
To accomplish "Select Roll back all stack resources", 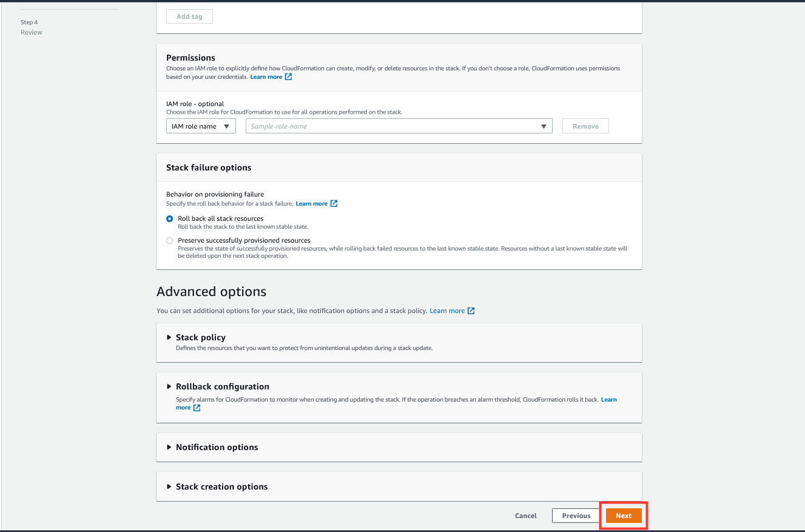I will pos(170,218).
